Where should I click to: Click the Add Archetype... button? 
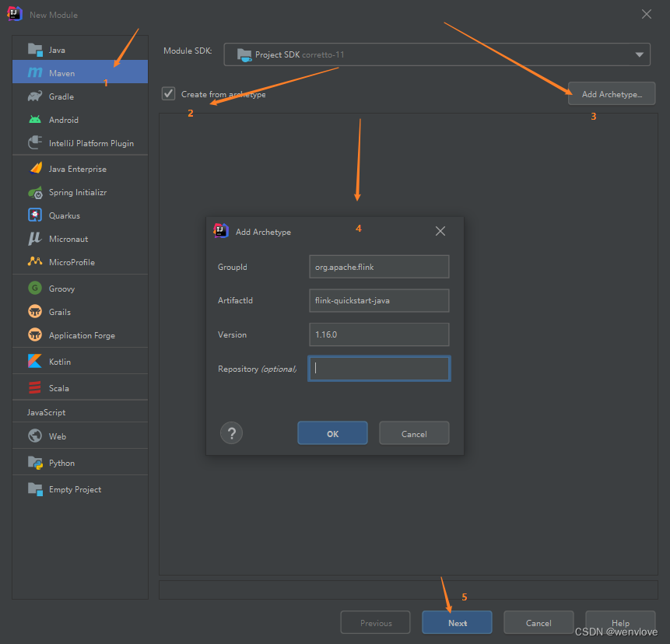click(x=612, y=93)
